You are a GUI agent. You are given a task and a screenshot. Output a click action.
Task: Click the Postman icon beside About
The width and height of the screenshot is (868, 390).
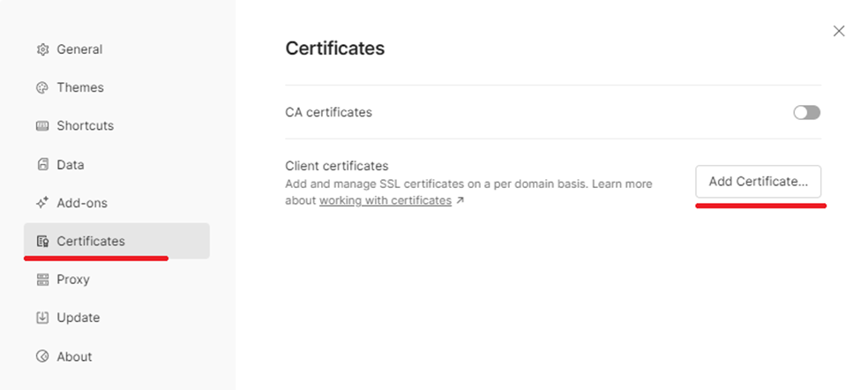pos(42,356)
